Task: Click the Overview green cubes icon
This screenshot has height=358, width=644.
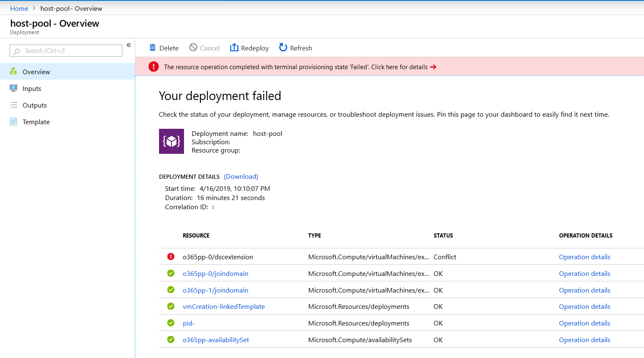Action: pos(14,72)
